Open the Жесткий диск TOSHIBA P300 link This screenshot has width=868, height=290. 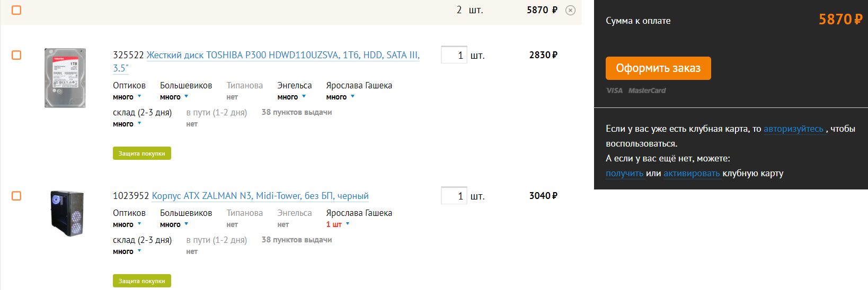point(282,55)
